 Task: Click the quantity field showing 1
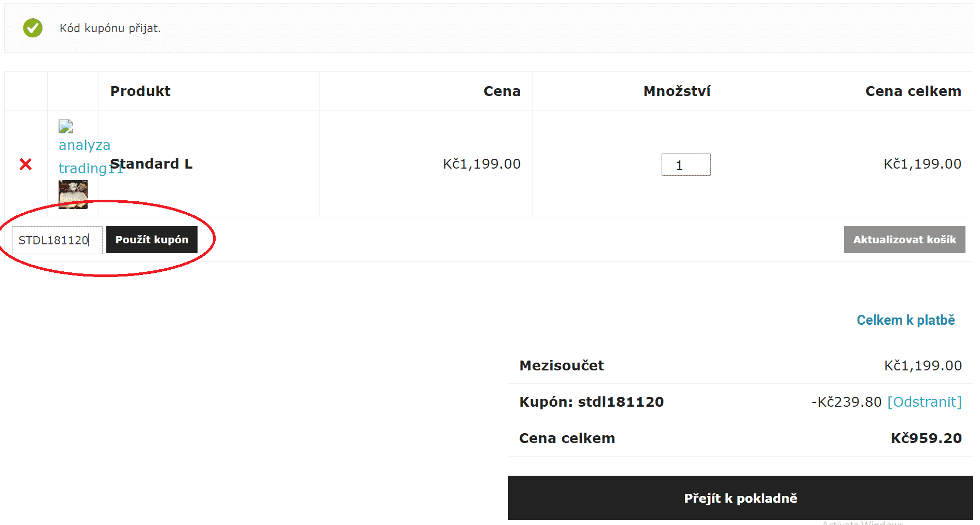point(685,165)
